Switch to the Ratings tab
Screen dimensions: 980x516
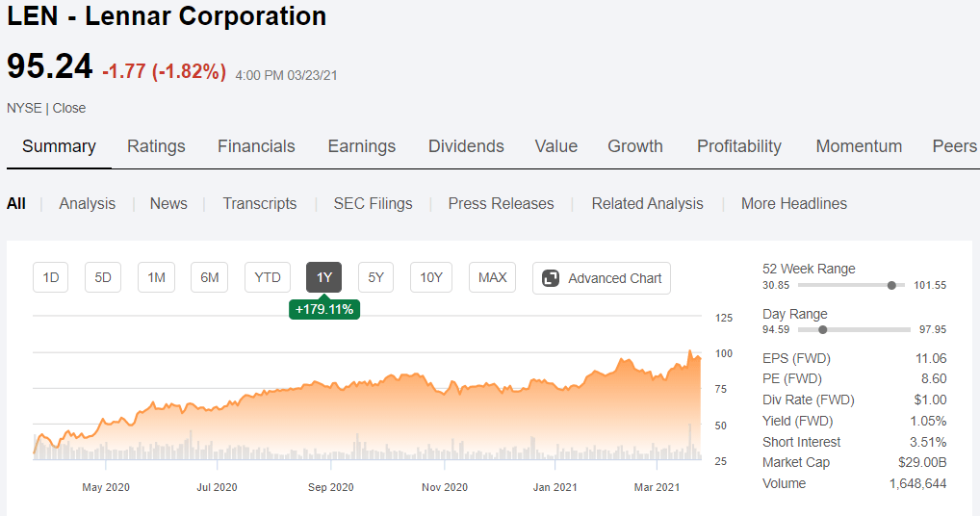[x=156, y=146]
